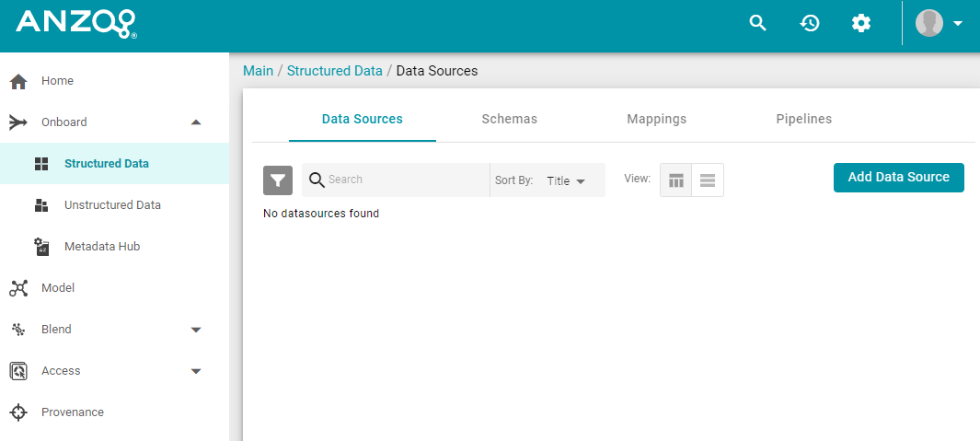The width and height of the screenshot is (980, 441).
Task: Switch to the Pipelines tab
Action: [x=803, y=119]
